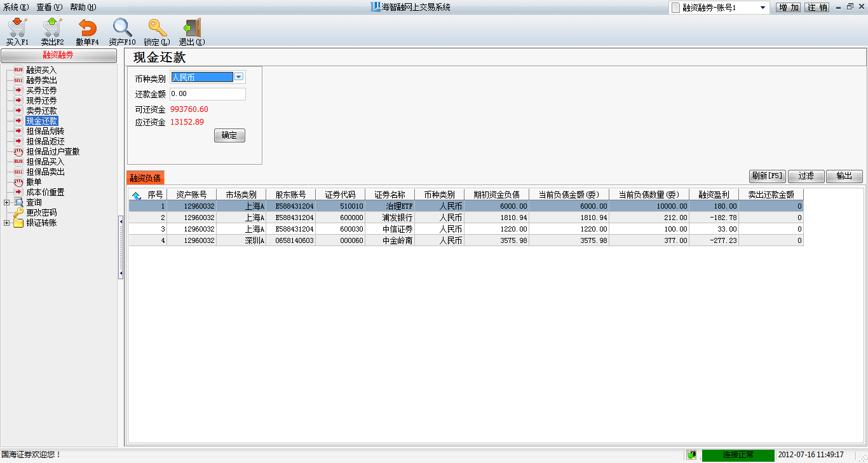This screenshot has width=868, height=463.
Task: Click the 增加 button in the title bar
Action: [x=789, y=8]
